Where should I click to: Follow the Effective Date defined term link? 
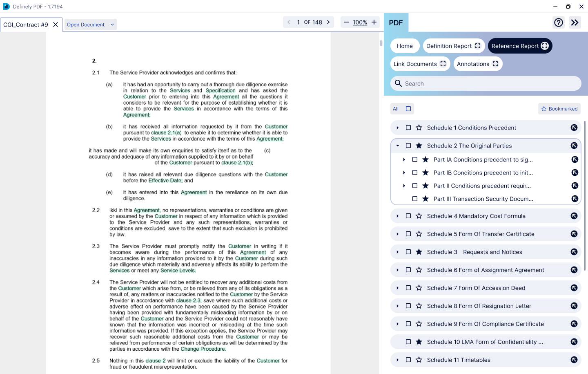(165, 180)
